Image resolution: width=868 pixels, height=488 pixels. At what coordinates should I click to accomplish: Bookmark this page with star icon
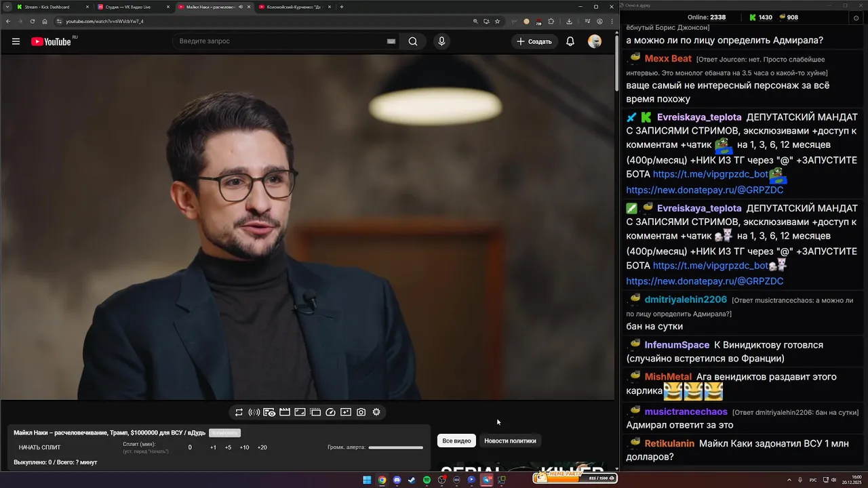(x=497, y=21)
